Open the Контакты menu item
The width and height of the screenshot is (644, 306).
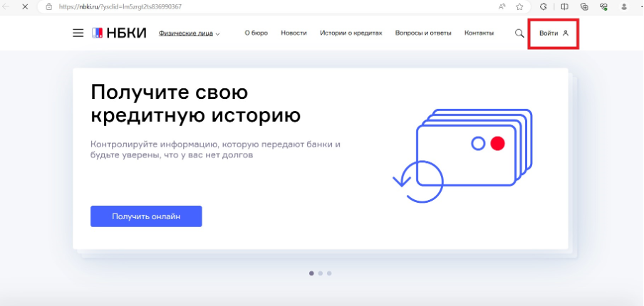coord(479,33)
